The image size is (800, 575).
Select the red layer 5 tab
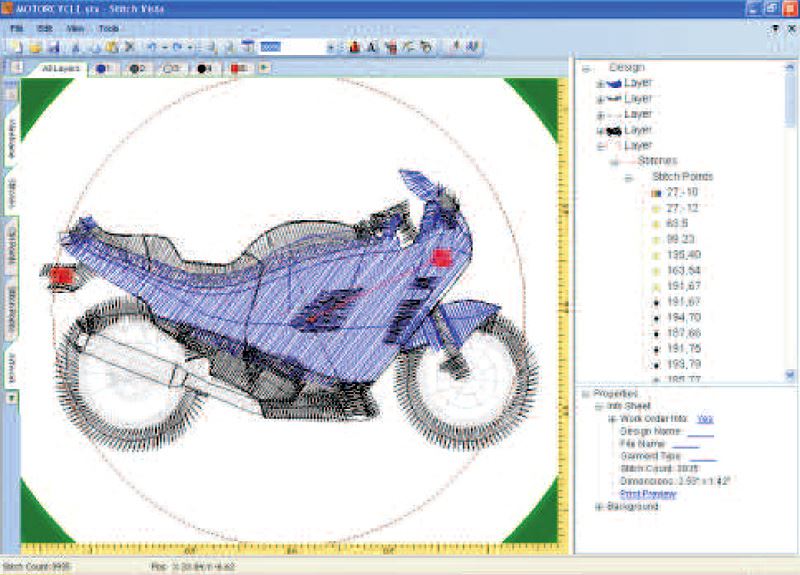click(239, 68)
